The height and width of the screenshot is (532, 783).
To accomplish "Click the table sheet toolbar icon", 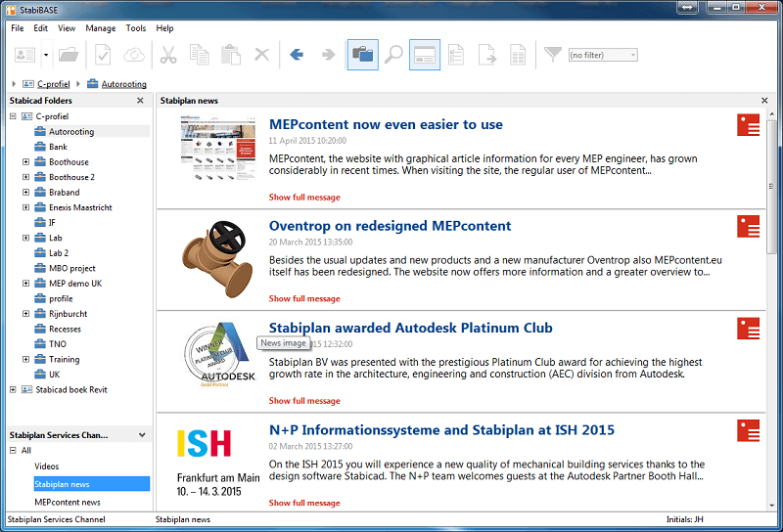I will (x=518, y=55).
